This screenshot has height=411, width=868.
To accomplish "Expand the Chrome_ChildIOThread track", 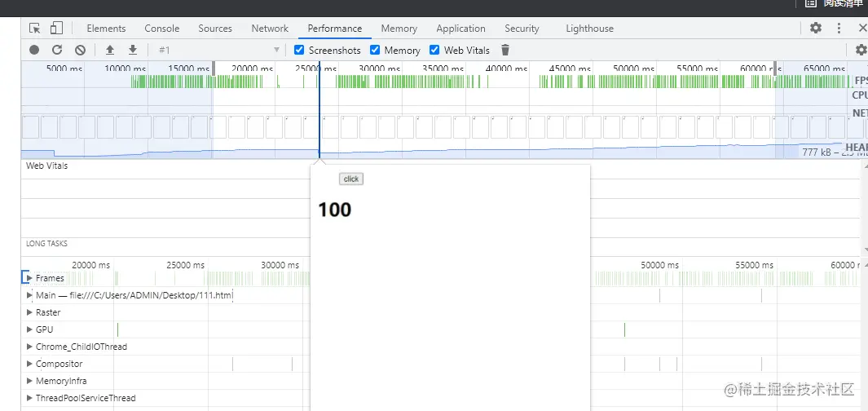I will tap(30, 347).
